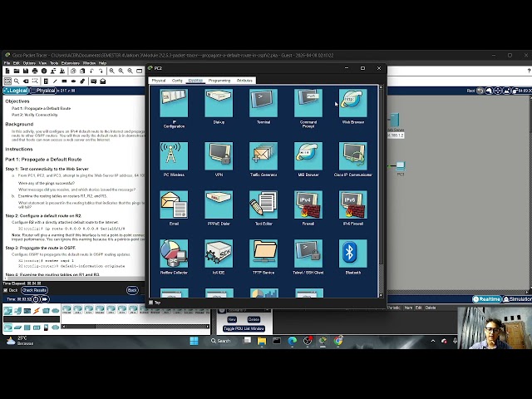Select PC3 device in workspace
The height and width of the screenshot is (399, 532).
point(401,168)
